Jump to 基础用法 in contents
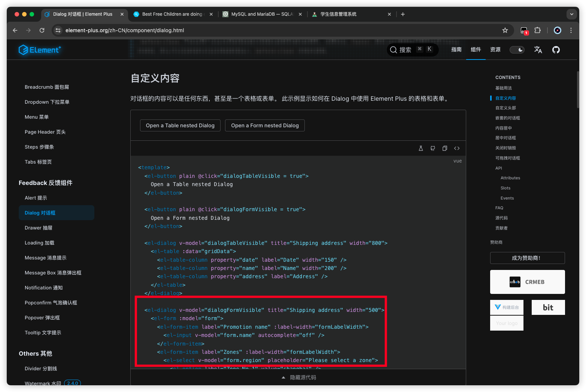 (x=504, y=88)
